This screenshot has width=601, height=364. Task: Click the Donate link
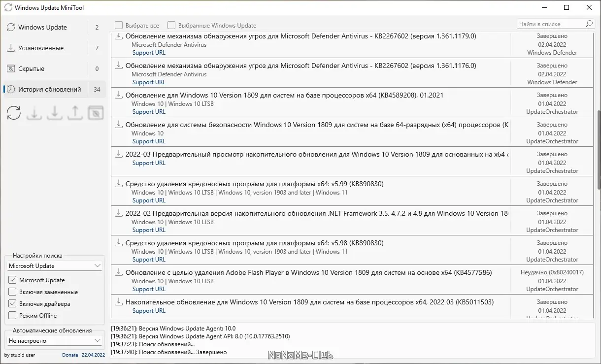pos(70,355)
